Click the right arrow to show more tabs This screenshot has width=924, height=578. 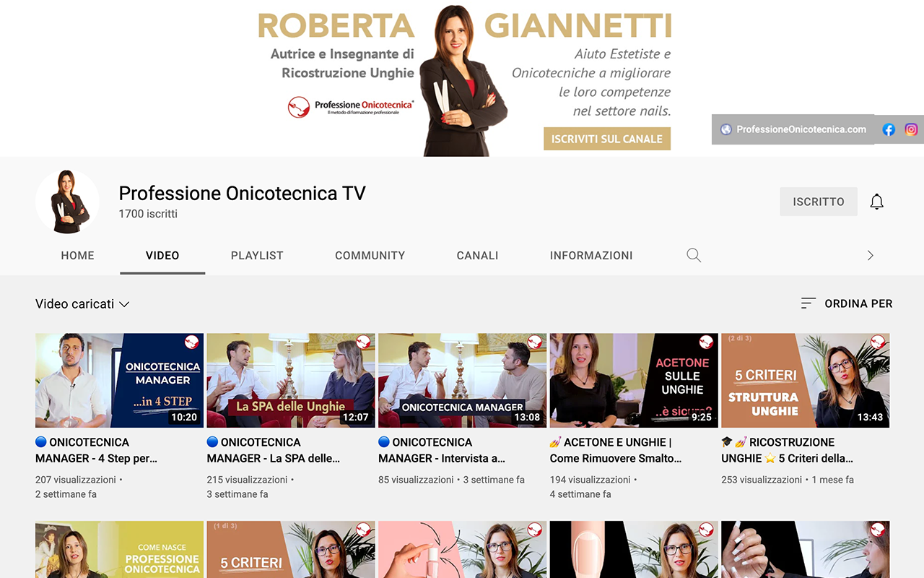pyautogui.click(x=870, y=255)
